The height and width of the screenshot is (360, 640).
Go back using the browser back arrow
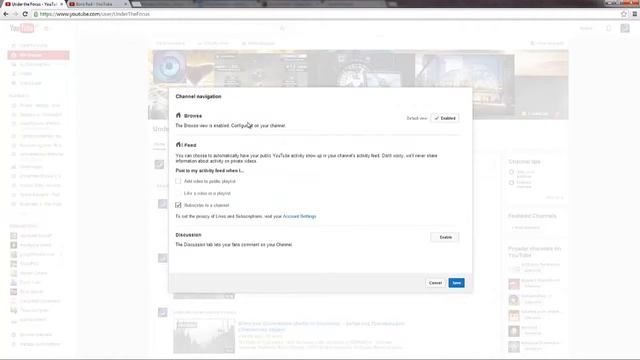[x=6, y=14]
